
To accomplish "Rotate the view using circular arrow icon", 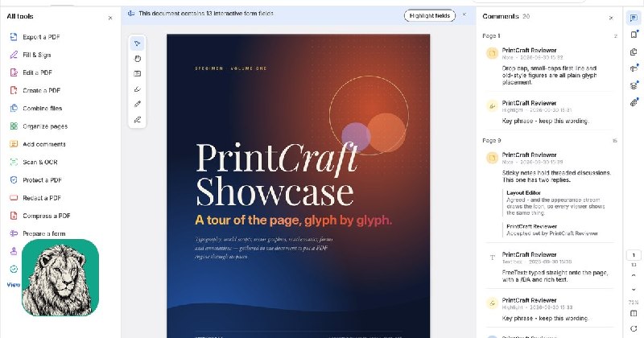I will tap(634, 328).
